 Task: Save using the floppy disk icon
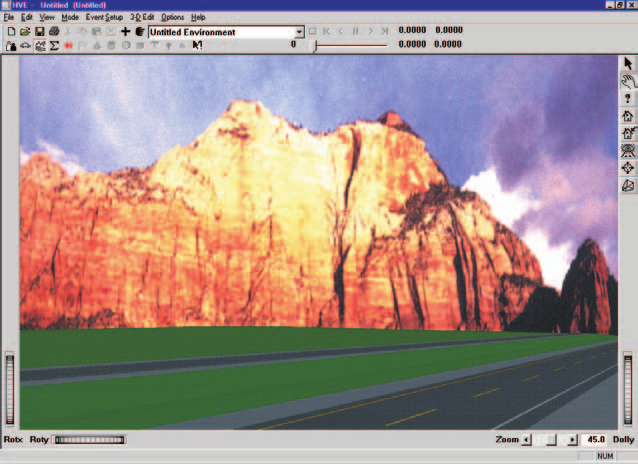pyautogui.click(x=39, y=31)
